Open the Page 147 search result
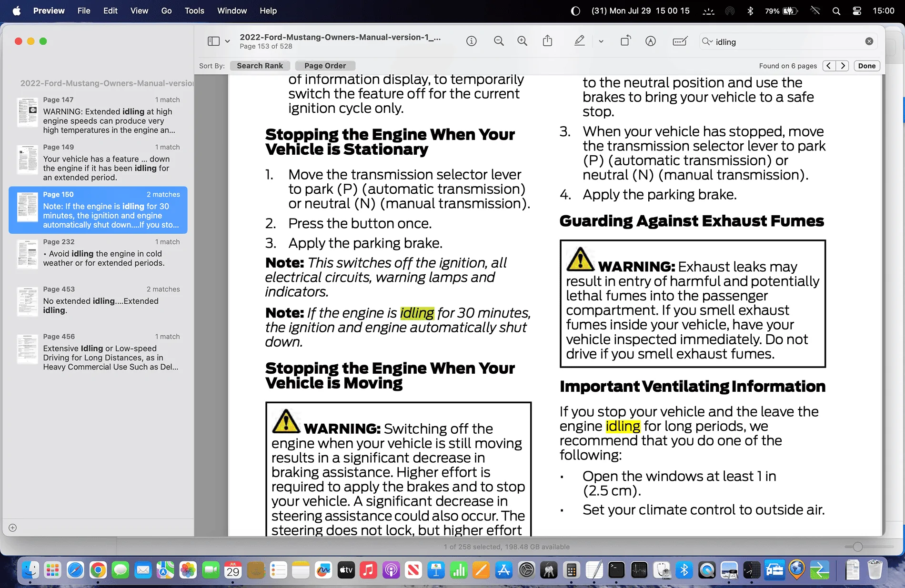905x588 pixels. click(98, 115)
